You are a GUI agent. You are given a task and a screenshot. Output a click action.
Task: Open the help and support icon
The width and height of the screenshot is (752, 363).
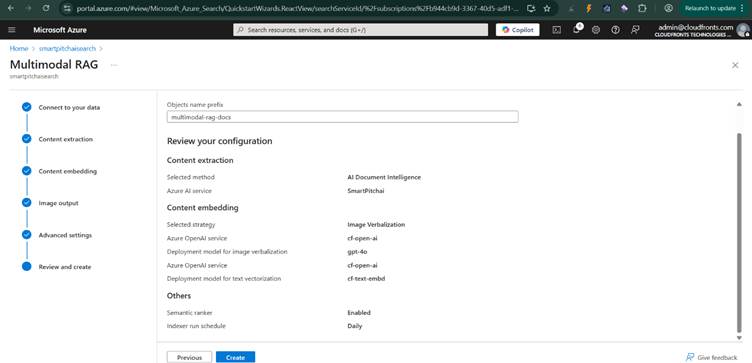click(x=615, y=30)
